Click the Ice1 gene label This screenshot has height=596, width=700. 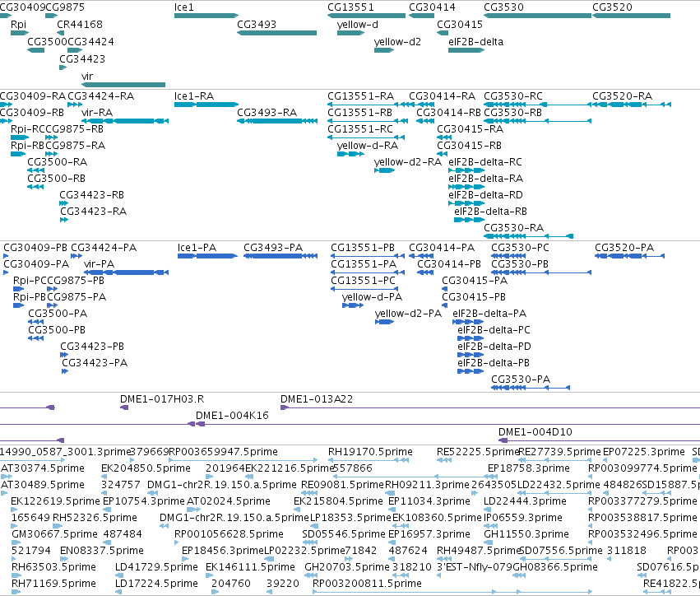point(184,7)
